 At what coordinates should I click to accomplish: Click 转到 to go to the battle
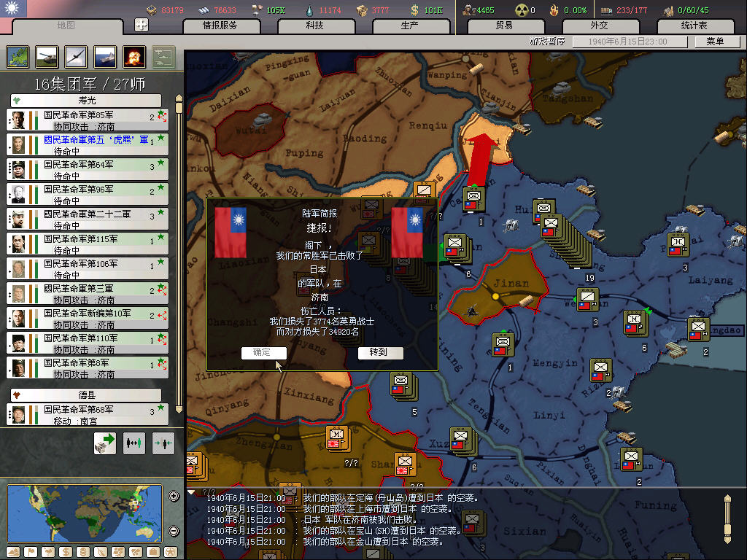point(378,352)
